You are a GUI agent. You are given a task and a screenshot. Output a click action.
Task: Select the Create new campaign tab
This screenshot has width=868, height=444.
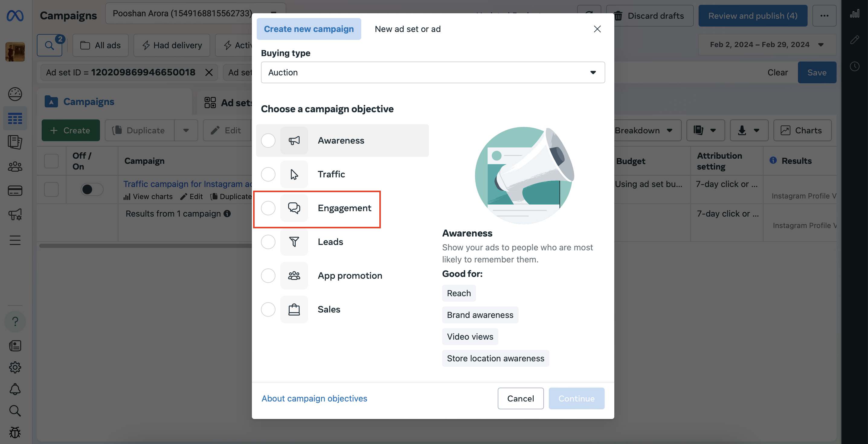[x=309, y=29]
